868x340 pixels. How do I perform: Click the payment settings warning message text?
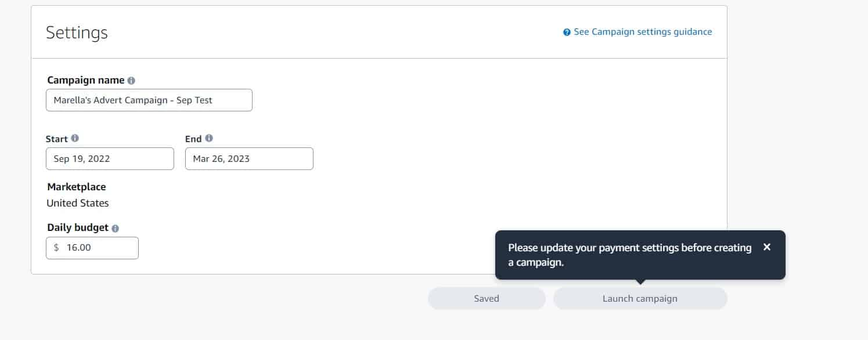click(630, 255)
